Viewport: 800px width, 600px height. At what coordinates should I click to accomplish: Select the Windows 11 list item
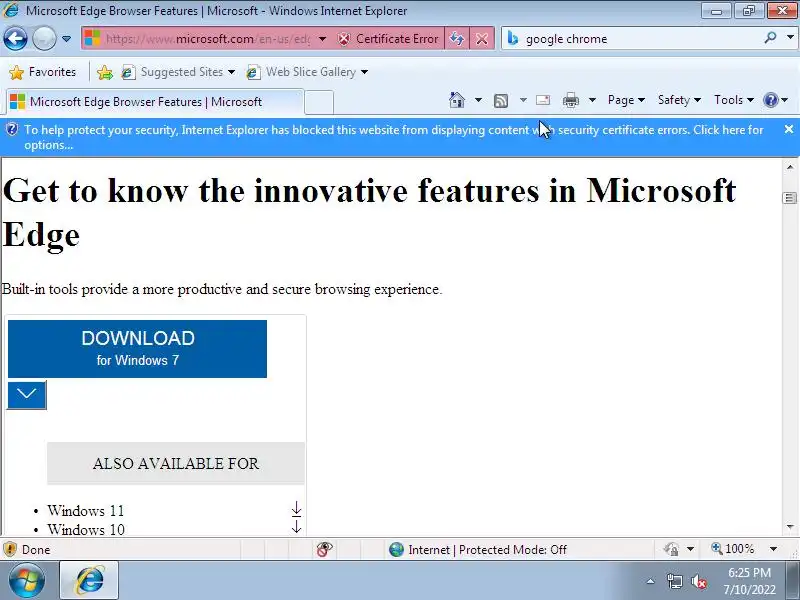pos(86,511)
